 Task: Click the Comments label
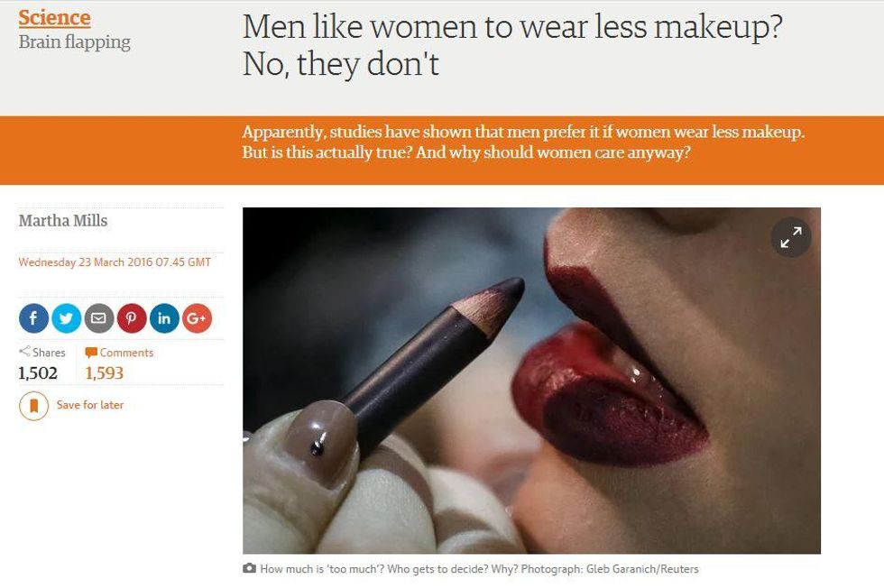126,353
